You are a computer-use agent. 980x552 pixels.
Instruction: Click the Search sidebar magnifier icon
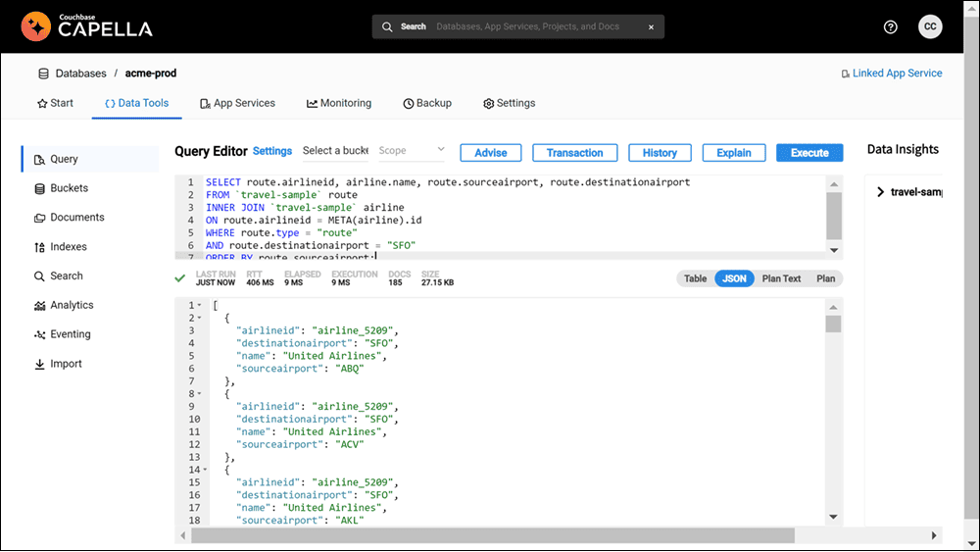click(x=39, y=276)
